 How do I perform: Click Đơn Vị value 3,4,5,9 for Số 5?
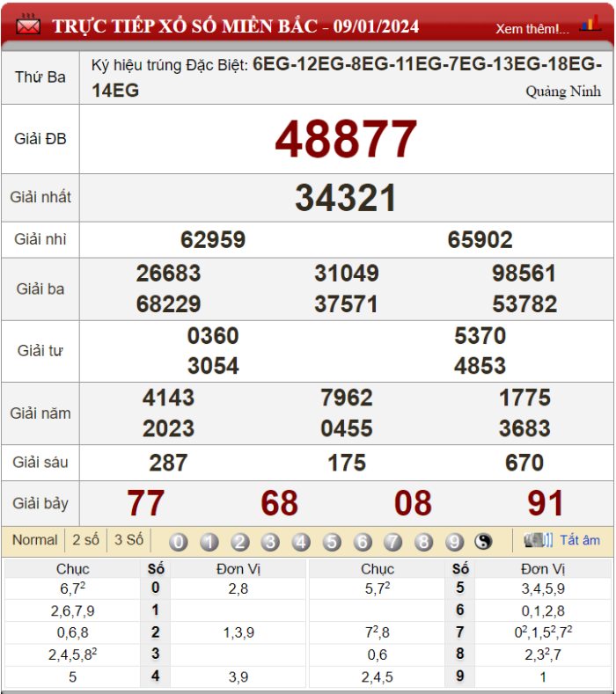click(543, 588)
